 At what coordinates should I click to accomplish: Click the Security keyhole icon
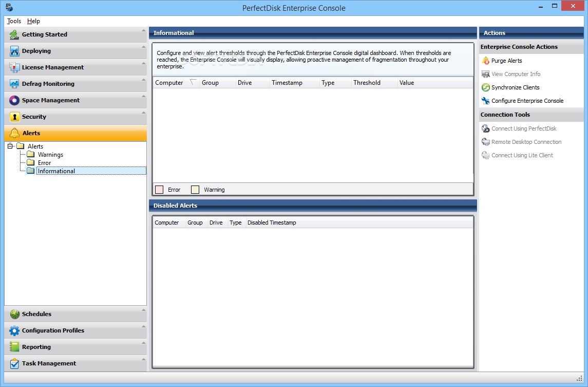tap(14, 117)
